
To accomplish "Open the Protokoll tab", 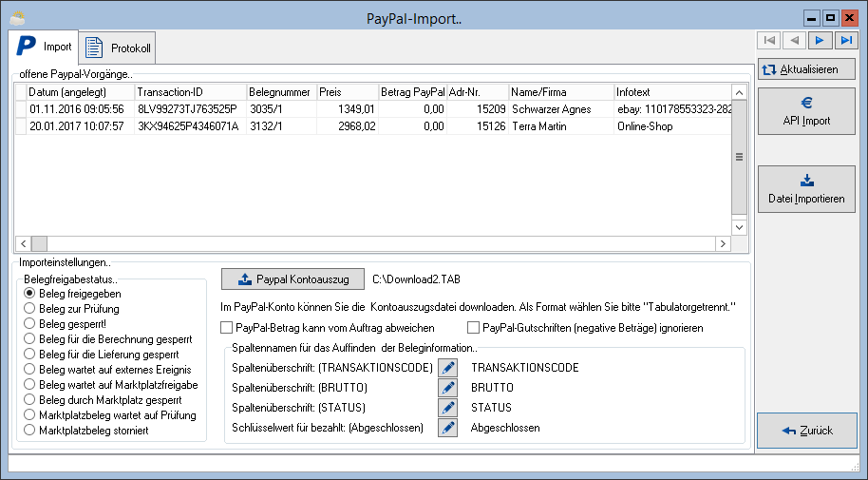I will (x=118, y=48).
